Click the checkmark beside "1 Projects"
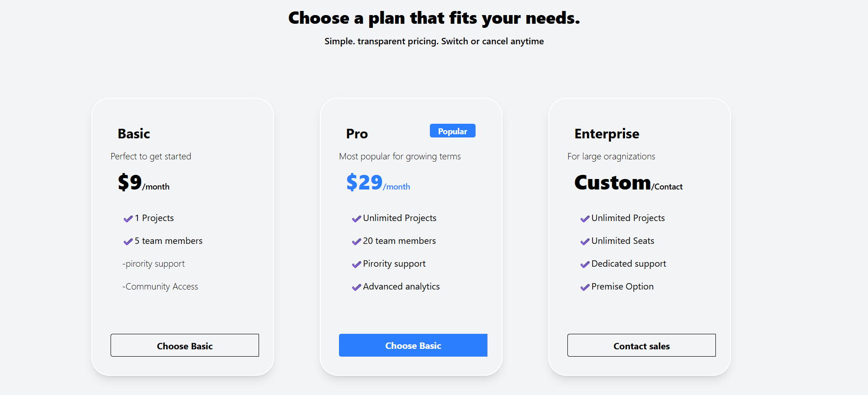The height and width of the screenshot is (395, 868). [128, 219]
